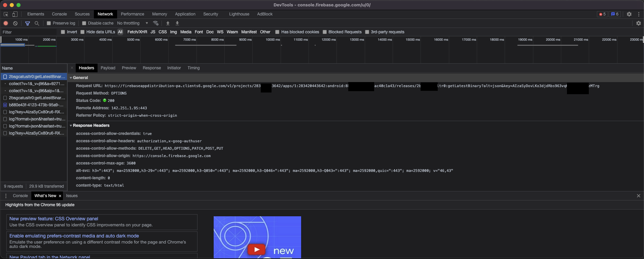Export HAR file download icon
Viewport: 644px width, 259px height.
click(177, 23)
